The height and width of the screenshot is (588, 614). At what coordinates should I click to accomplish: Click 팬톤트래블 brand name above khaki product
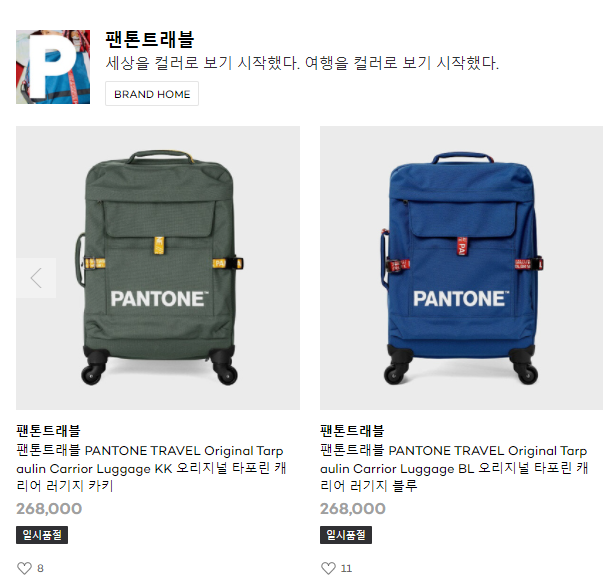click(48, 431)
